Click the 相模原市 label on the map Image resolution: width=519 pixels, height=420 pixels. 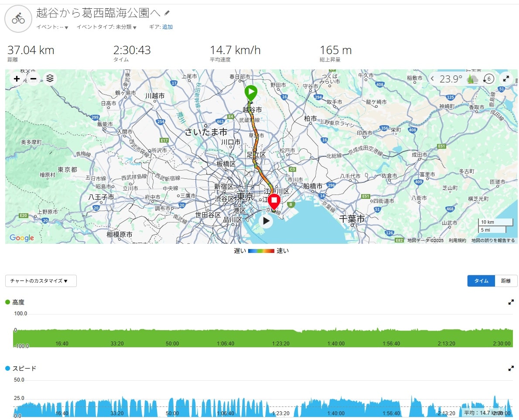[120, 234]
